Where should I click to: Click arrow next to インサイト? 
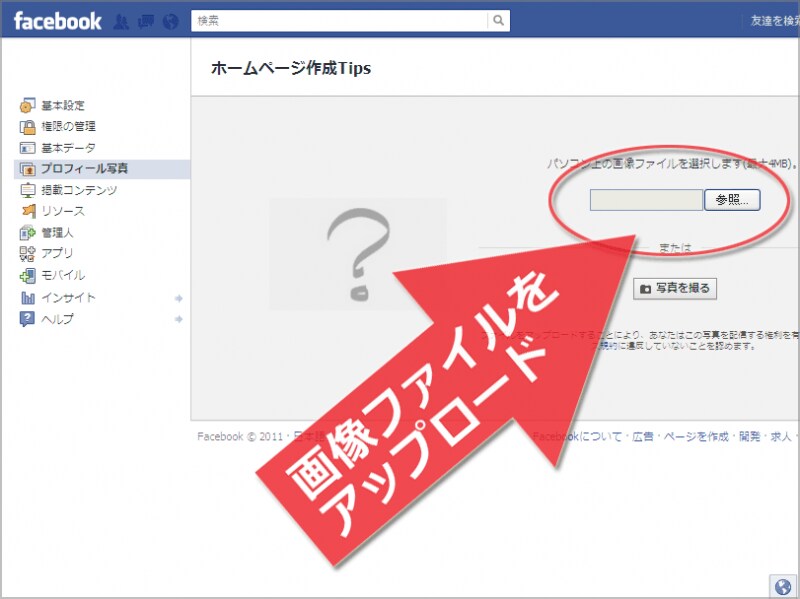point(179,298)
